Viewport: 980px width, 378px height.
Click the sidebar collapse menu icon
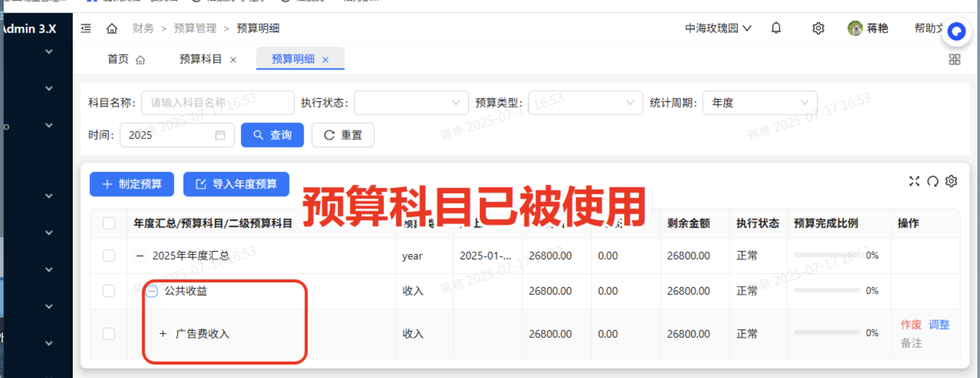coord(86,28)
